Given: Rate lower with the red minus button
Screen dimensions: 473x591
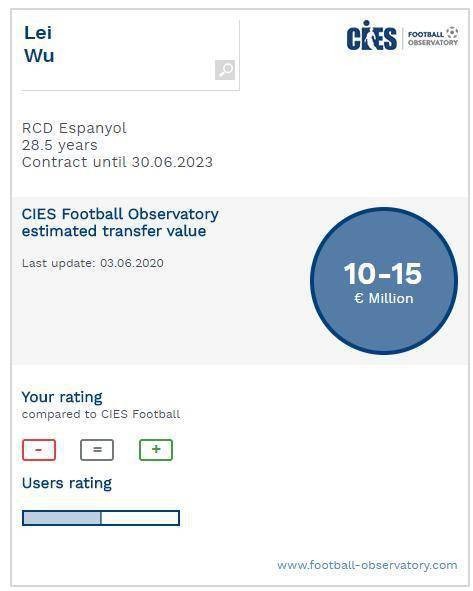Looking at the screenshot, I should 39,450.
